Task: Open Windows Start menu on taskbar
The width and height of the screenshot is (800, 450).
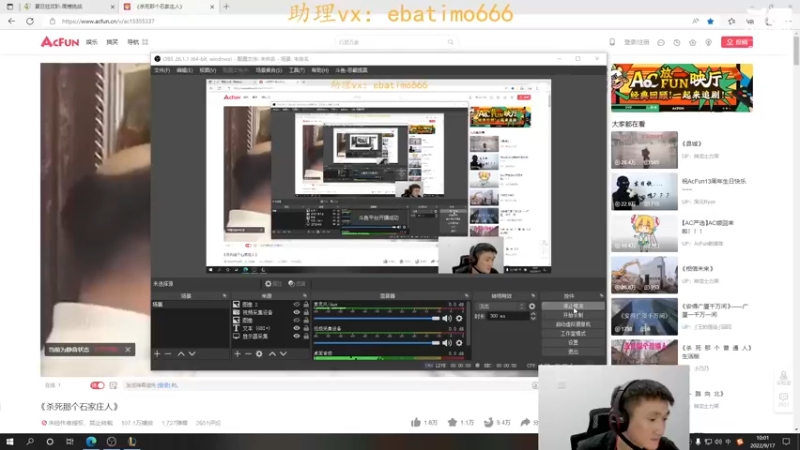Action: tap(10, 441)
